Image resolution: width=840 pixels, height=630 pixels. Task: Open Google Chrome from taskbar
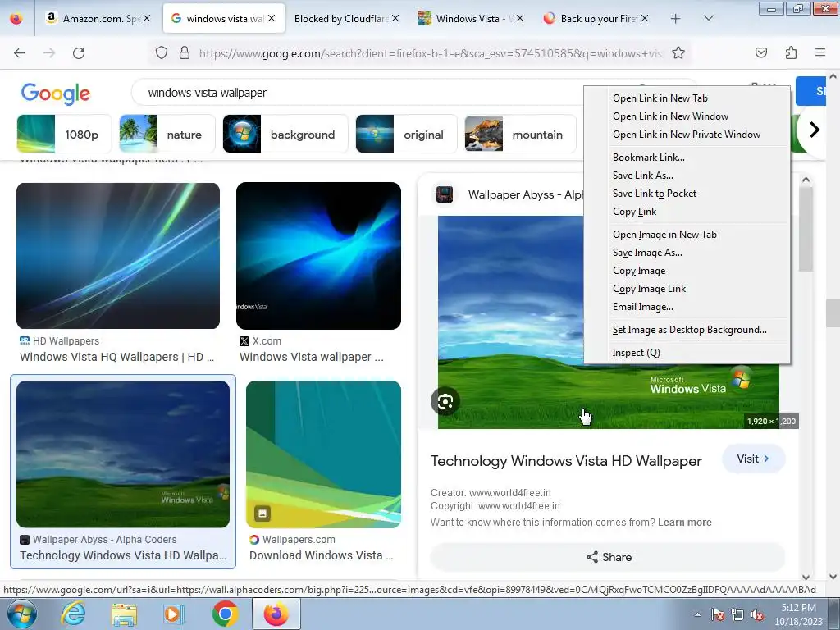click(225, 614)
